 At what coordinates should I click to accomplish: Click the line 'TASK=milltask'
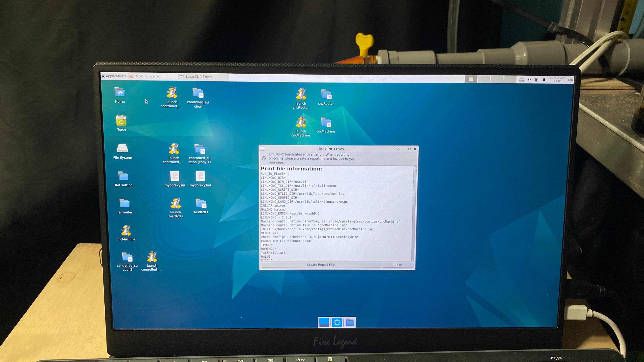(273, 253)
